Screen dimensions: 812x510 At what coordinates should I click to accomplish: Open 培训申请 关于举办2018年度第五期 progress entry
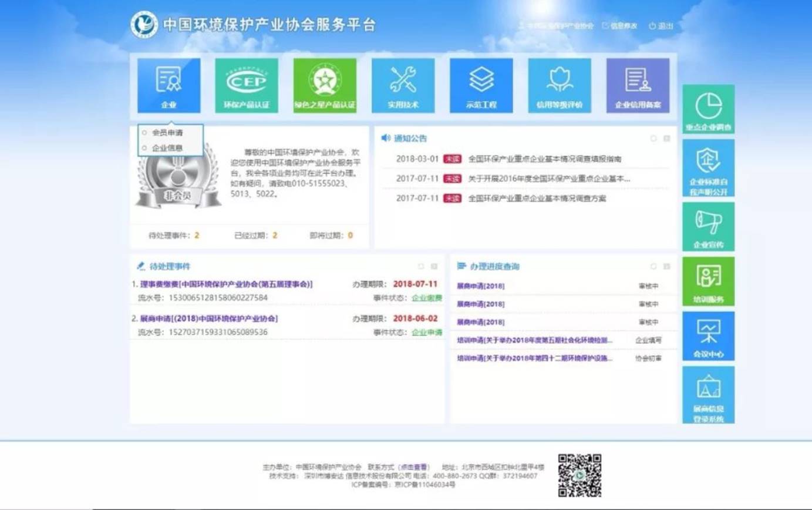coord(535,340)
